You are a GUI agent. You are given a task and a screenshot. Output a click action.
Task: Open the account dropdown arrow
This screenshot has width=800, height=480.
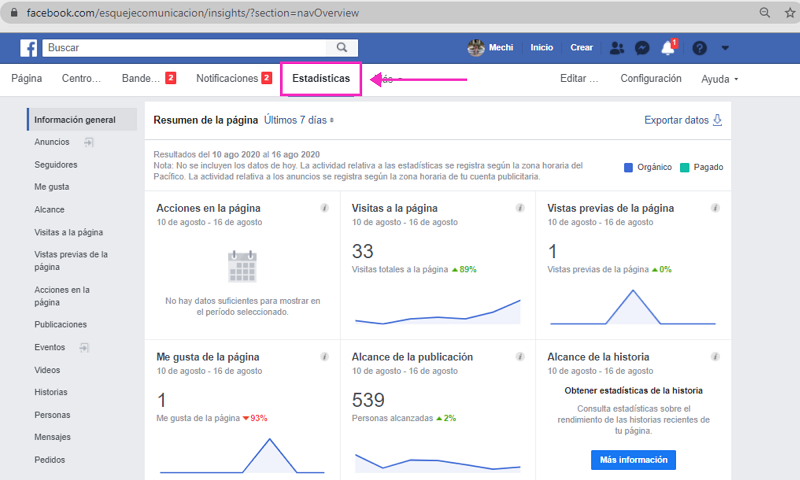coord(725,48)
